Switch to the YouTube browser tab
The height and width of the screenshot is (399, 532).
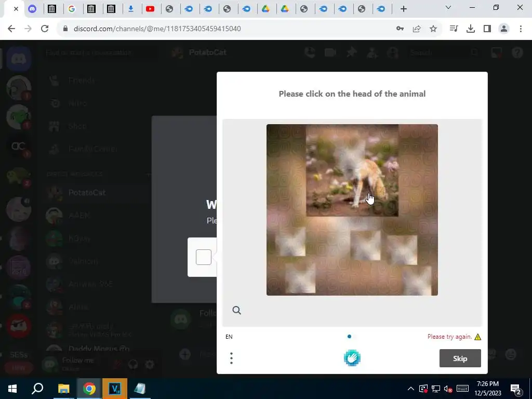(150, 9)
